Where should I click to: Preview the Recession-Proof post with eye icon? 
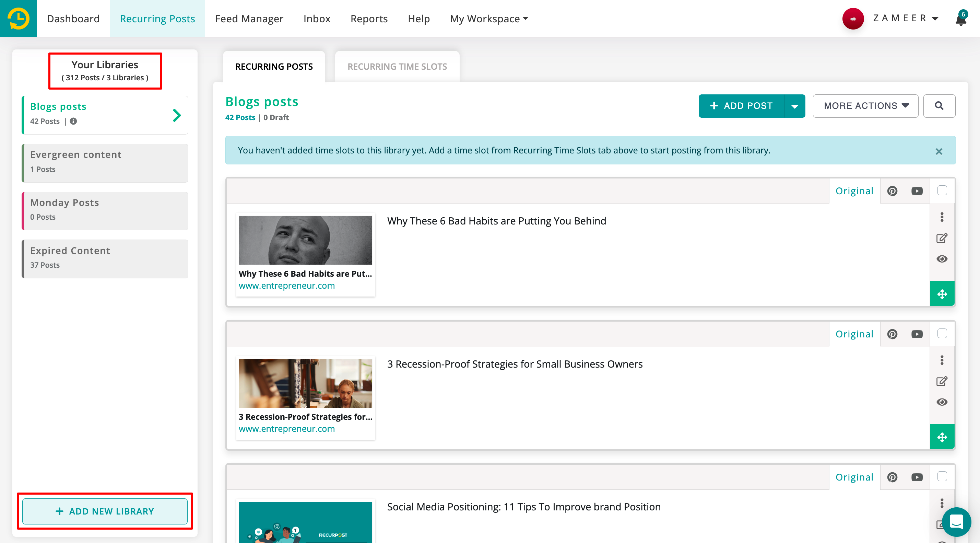tap(942, 403)
